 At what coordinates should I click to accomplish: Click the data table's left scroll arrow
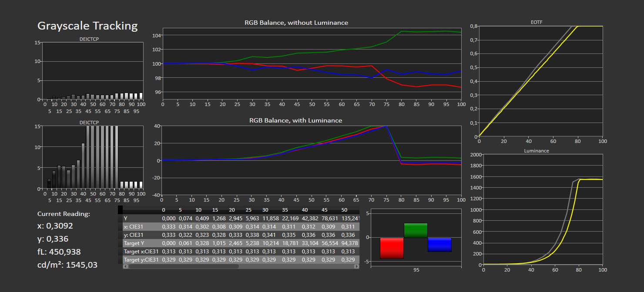125,266
